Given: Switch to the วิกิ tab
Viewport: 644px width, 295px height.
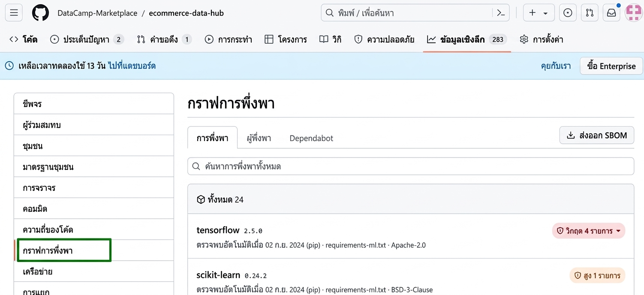Looking at the screenshot, I should click(x=330, y=39).
